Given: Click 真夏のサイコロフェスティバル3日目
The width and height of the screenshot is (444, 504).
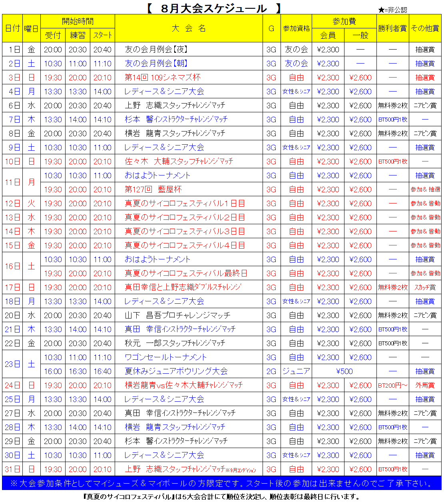Looking at the screenshot, I should pyautogui.click(x=185, y=231).
